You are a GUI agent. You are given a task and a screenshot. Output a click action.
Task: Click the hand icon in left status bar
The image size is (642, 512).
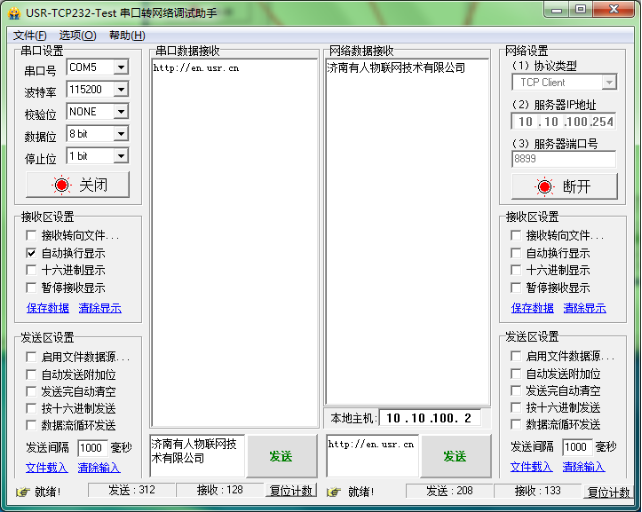click(22, 491)
